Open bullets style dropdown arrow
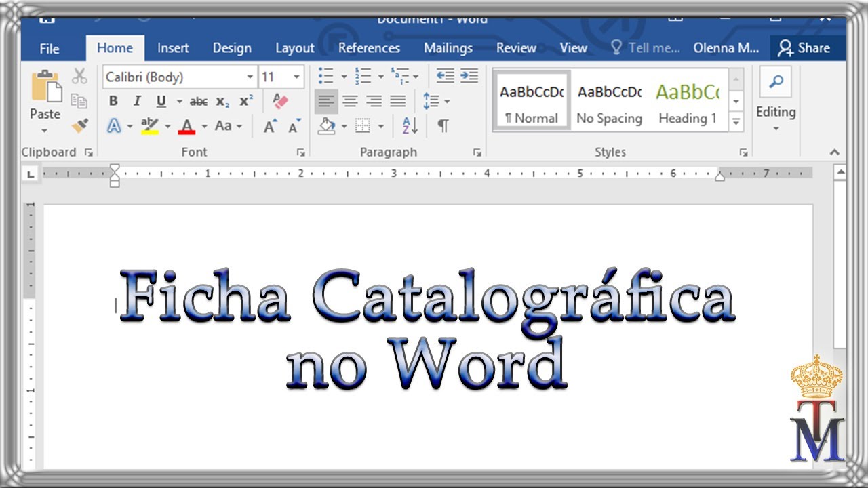Viewport: 868px width, 488px height. point(344,77)
